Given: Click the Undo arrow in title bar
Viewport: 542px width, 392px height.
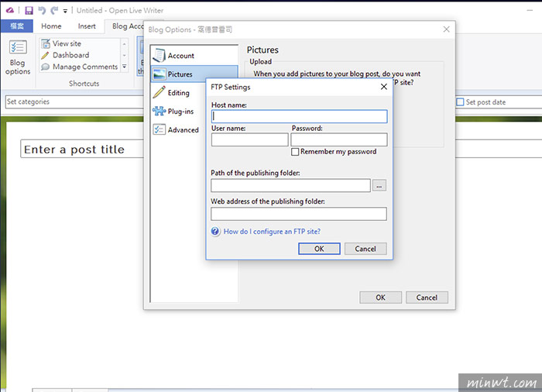Looking at the screenshot, I should [42, 10].
